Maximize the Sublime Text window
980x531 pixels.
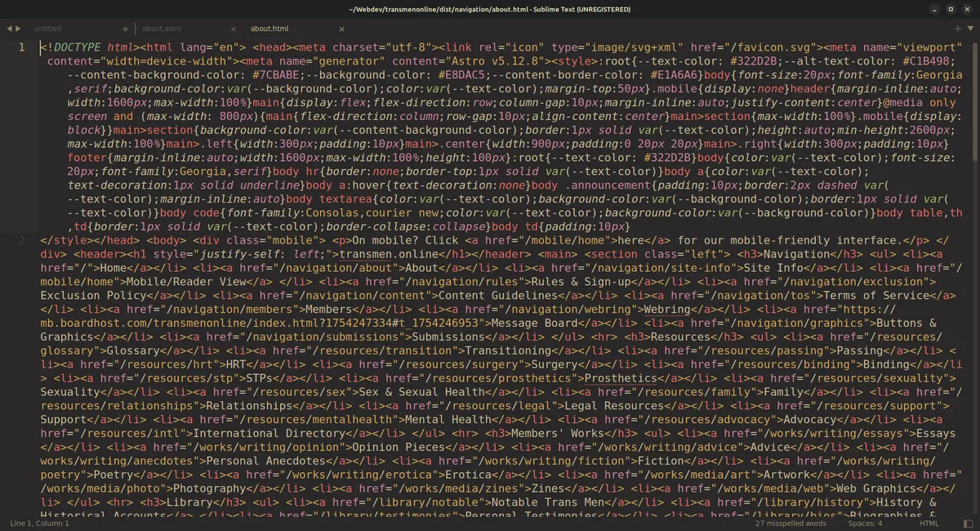point(951,9)
